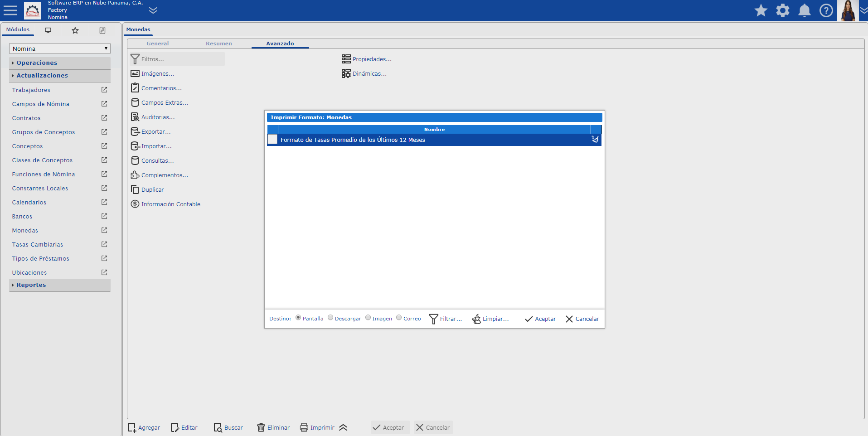
Task: Open settings gear in header
Action: click(x=783, y=10)
